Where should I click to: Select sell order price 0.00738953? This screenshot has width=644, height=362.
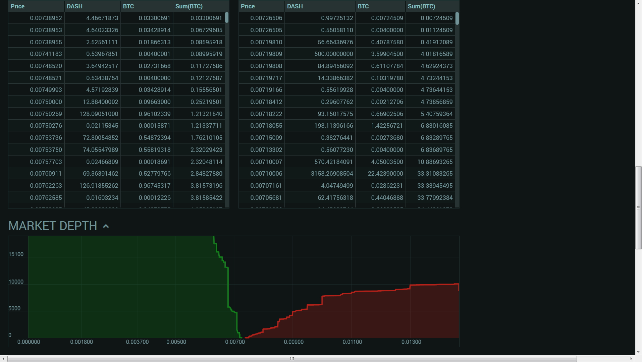46,30
